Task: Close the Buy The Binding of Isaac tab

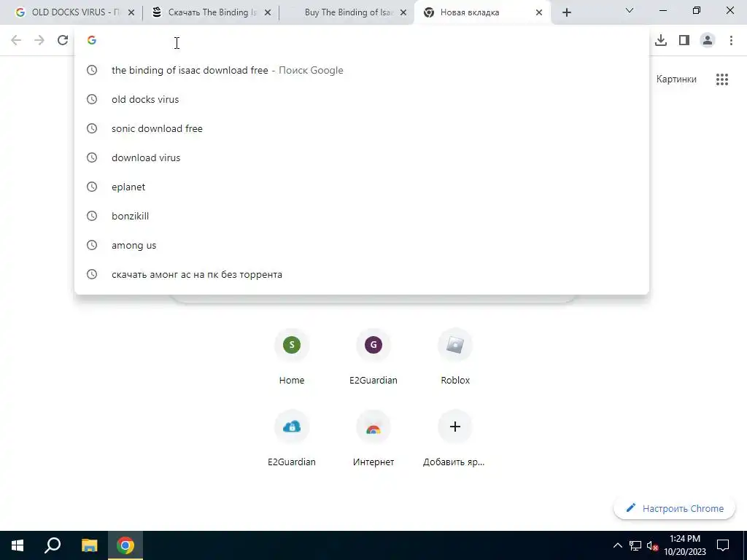Action: tap(403, 13)
